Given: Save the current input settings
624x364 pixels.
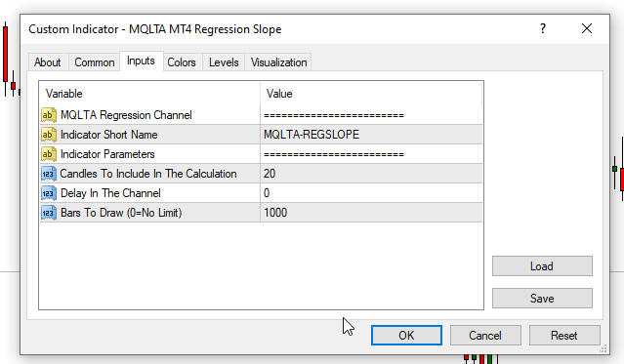Looking at the screenshot, I should click(x=542, y=299).
